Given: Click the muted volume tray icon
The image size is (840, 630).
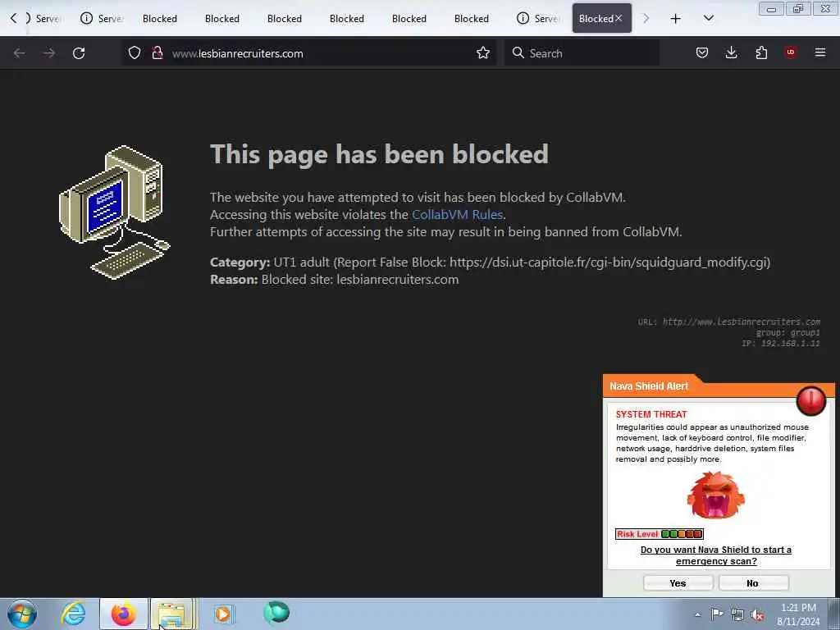Looking at the screenshot, I should [757, 615].
